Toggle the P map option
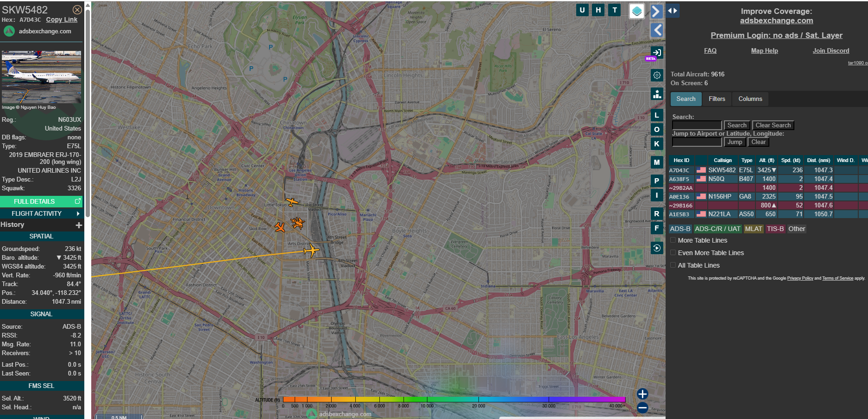The image size is (868, 419). pos(657,181)
